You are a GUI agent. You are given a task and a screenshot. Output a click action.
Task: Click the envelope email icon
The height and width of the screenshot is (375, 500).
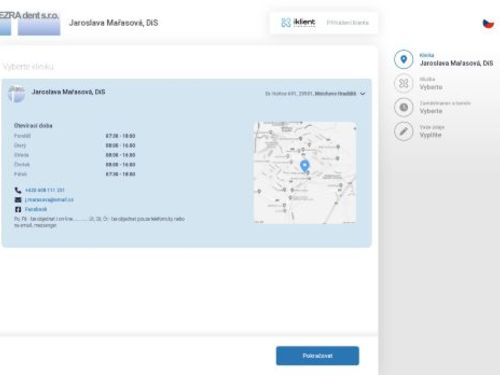pyautogui.click(x=18, y=200)
